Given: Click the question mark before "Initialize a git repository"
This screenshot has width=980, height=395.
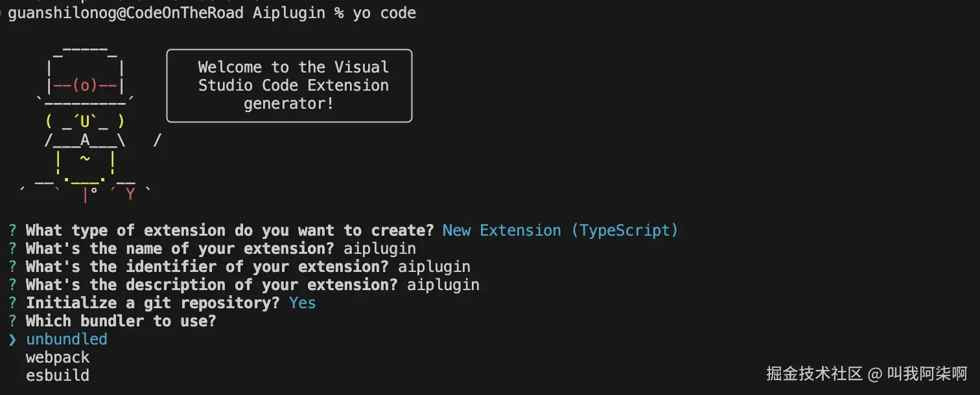Looking at the screenshot, I should click(x=12, y=303).
